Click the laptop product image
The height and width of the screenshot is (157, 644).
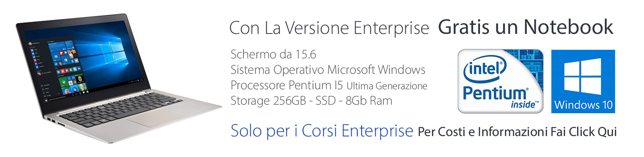click(x=118, y=78)
